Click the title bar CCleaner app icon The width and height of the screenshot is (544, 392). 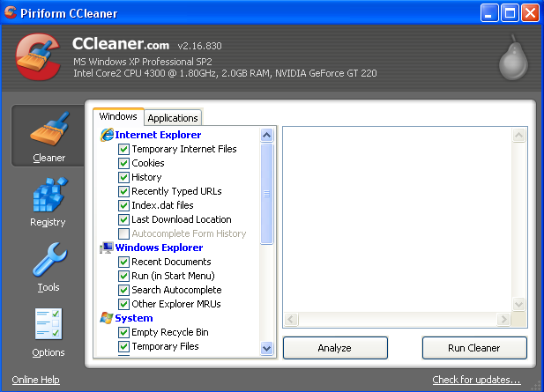tap(11, 12)
